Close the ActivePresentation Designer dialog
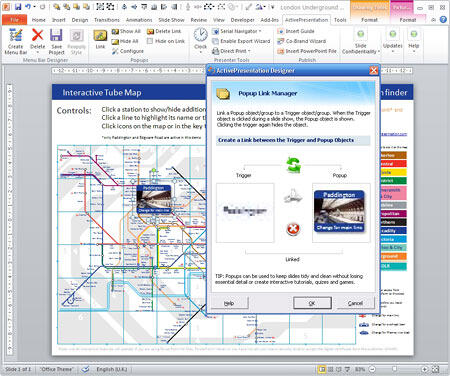Viewport: 450px width, 376px height. tap(374, 70)
